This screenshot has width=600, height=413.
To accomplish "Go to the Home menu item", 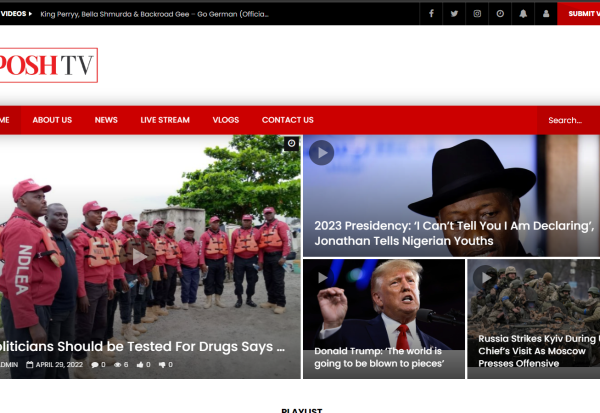I will tap(10, 120).
